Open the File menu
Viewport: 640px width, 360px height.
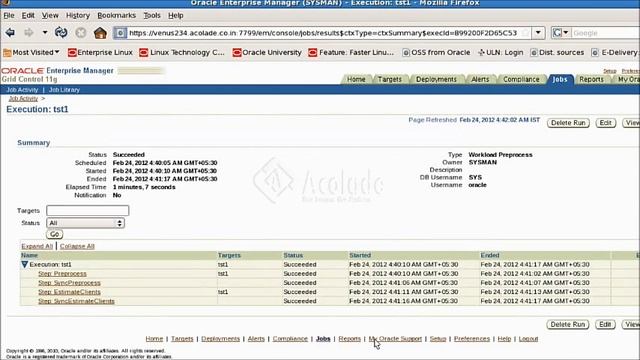pyautogui.click(x=9, y=16)
